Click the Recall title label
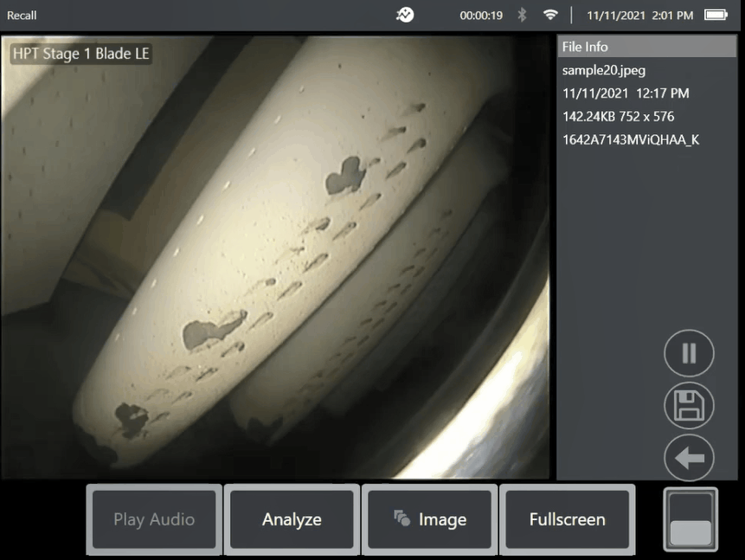The image size is (745, 560). coord(22,16)
